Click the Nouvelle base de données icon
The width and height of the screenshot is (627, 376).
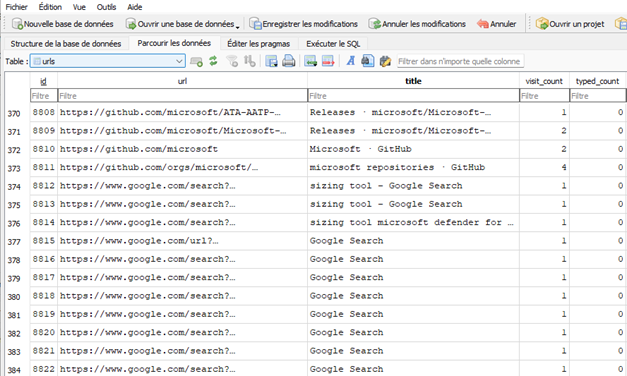17,24
